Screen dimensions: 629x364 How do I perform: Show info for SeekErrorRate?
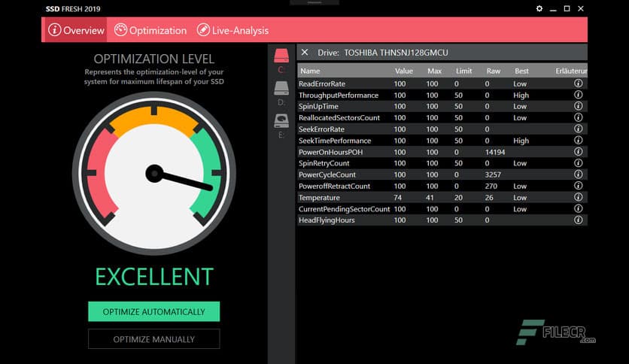pyautogui.click(x=578, y=129)
